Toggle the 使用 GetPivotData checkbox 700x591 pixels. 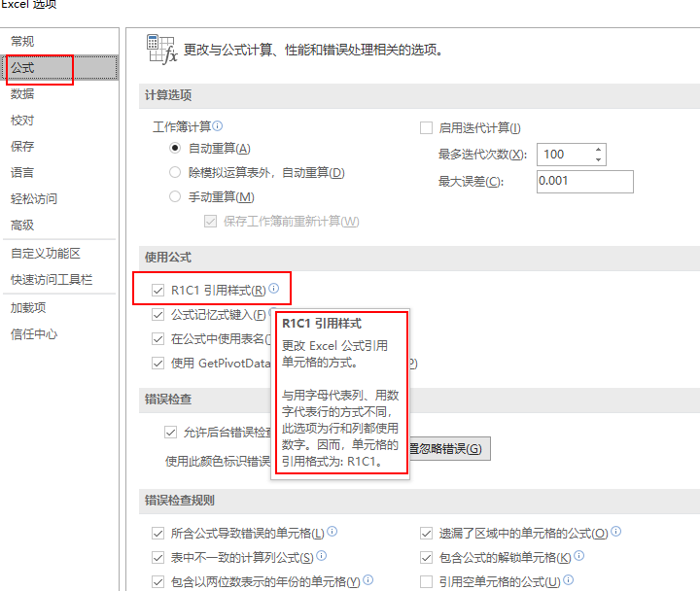(x=157, y=363)
